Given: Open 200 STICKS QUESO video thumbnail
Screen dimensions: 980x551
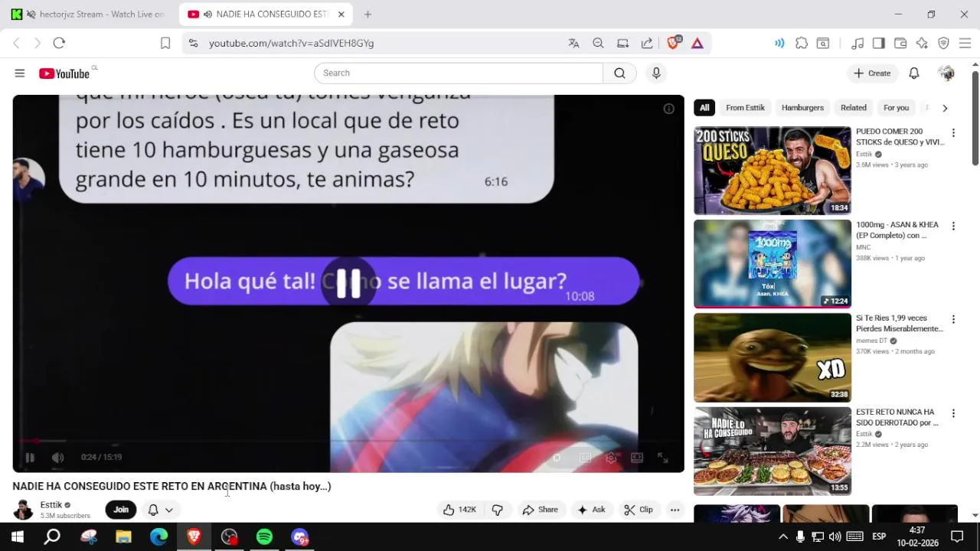Looking at the screenshot, I should (x=772, y=170).
